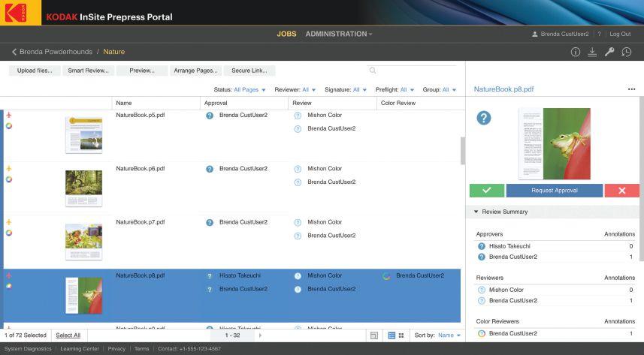
Task: Click the color wheel icon for NatureBook.p7.pdf
Action: tap(8, 233)
